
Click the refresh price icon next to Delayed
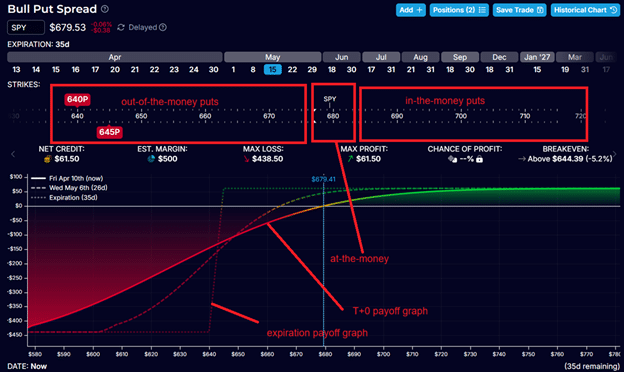click(121, 27)
